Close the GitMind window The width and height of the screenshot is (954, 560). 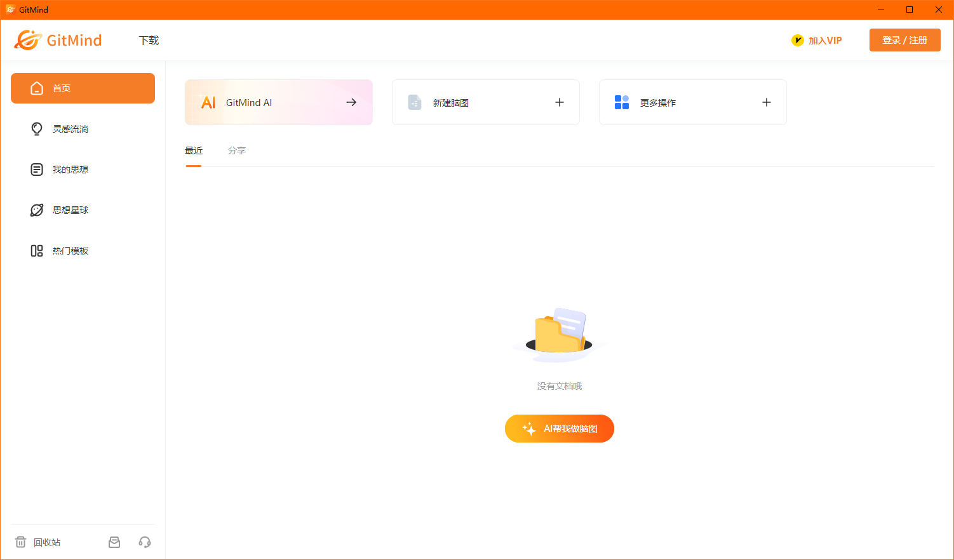939,10
